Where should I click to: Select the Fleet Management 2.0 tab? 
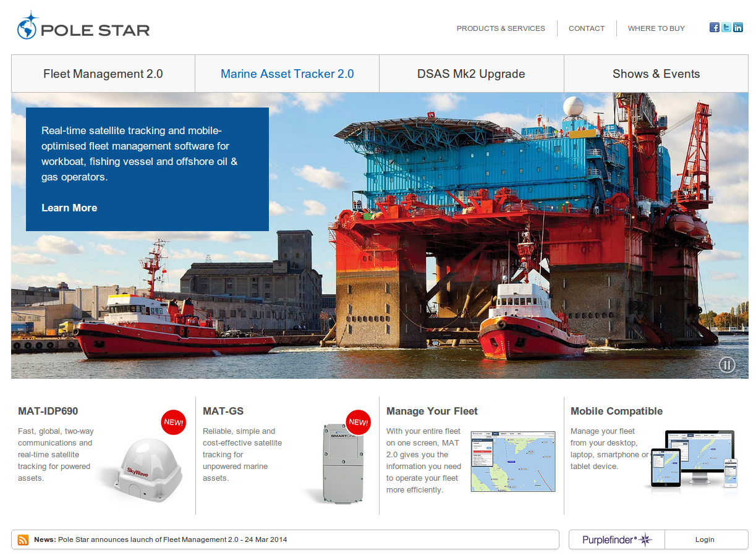[x=103, y=74]
